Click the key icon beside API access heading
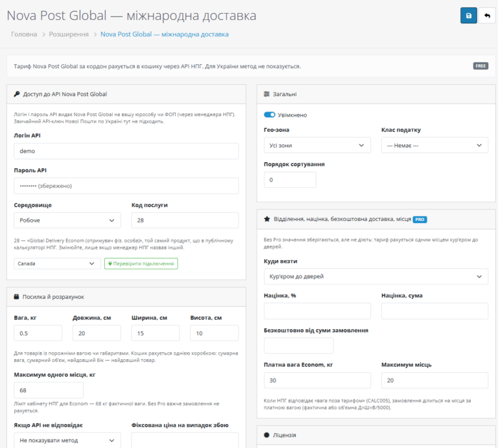 [17, 94]
